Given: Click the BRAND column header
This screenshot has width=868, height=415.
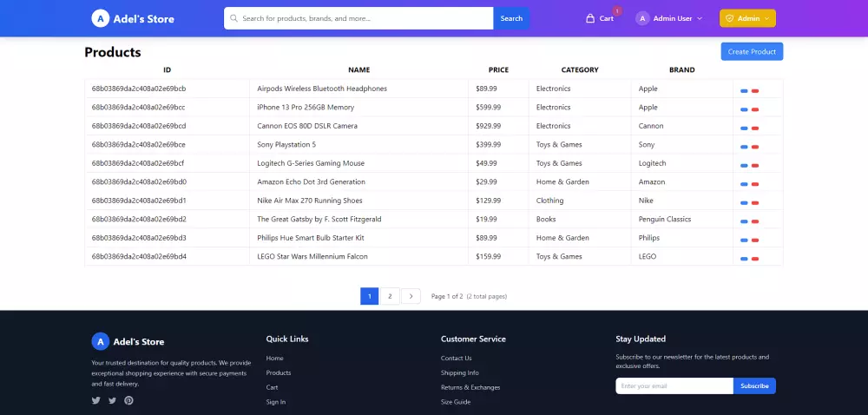Looking at the screenshot, I should (x=682, y=69).
